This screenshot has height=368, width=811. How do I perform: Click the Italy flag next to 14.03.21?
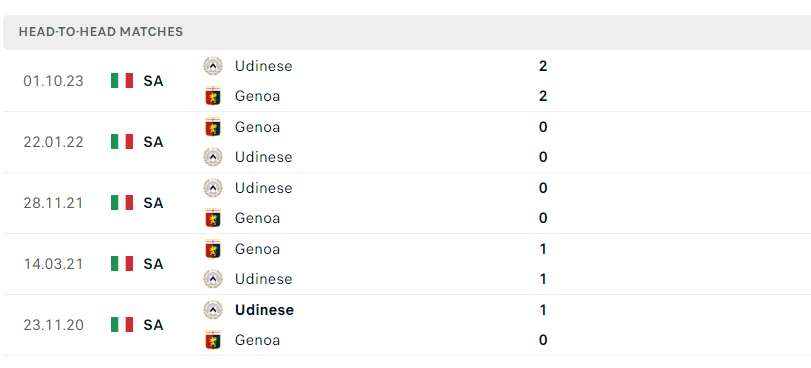122,264
